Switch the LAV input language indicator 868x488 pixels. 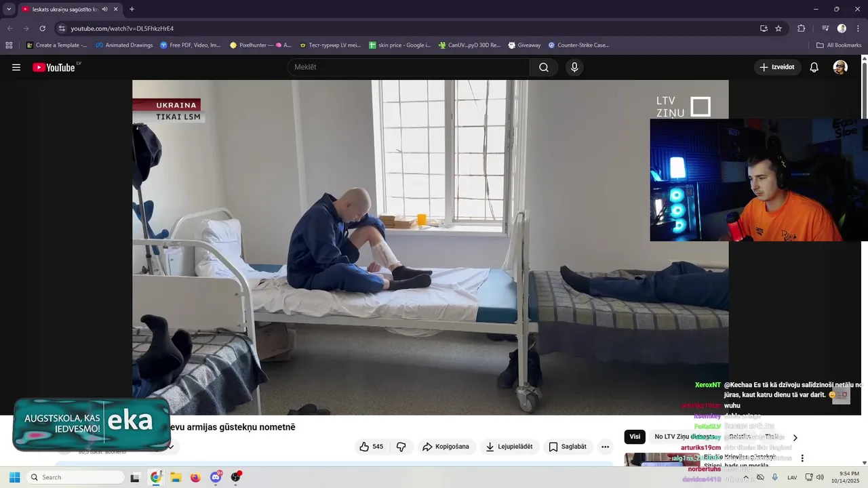pos(792,477)
